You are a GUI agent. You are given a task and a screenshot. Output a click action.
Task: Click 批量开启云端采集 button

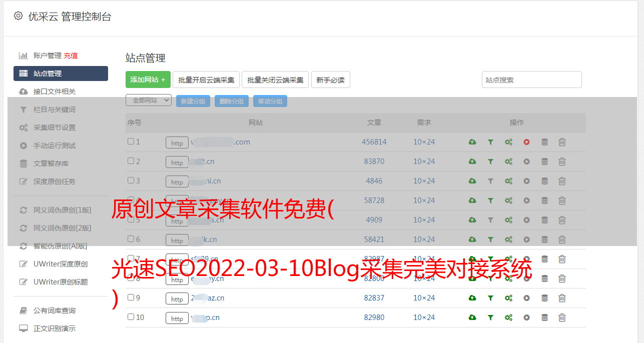pyautogui.click(x=206, y=79)
